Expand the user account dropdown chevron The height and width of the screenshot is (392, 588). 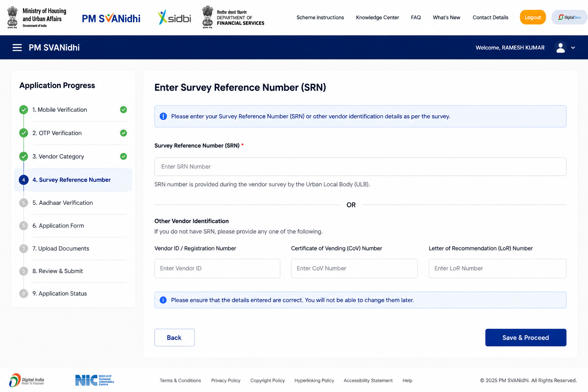tap(573, 48)
